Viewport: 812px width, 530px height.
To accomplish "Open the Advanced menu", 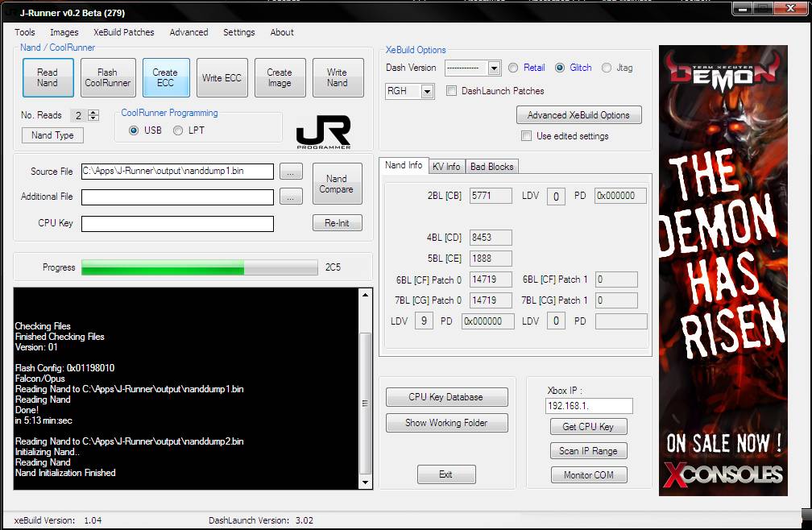I will pos(188,32).
